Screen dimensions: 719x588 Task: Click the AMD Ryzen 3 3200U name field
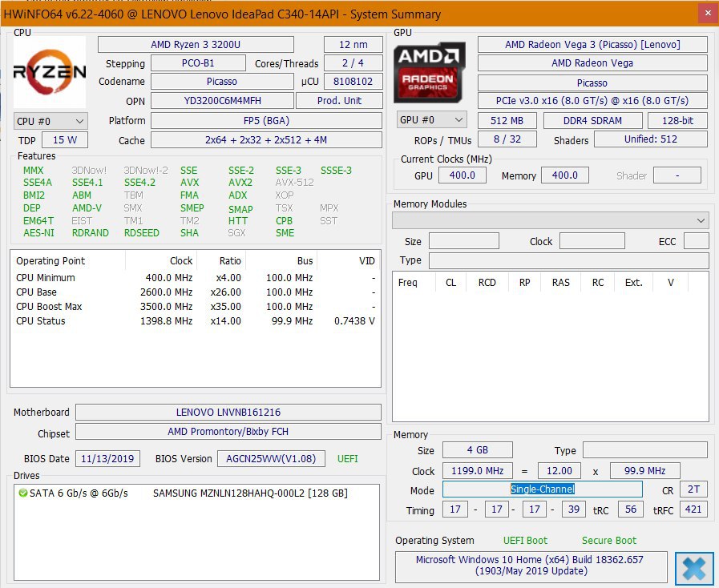(x=196, y=44)
